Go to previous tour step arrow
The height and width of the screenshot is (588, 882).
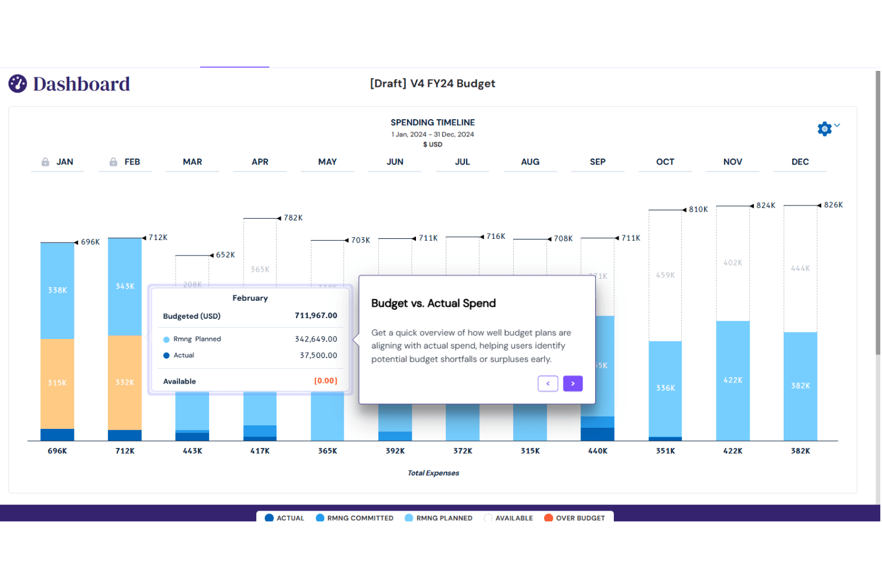[x=548, y=384]
